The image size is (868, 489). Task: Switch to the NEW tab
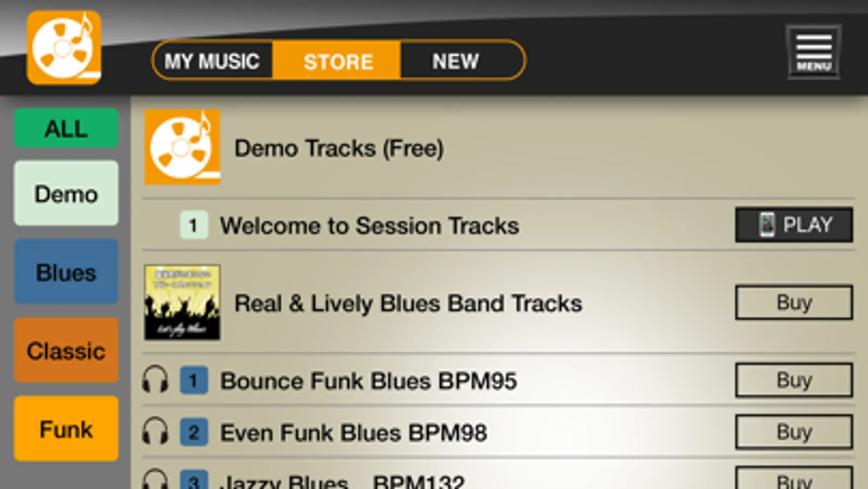click(456, 61)
